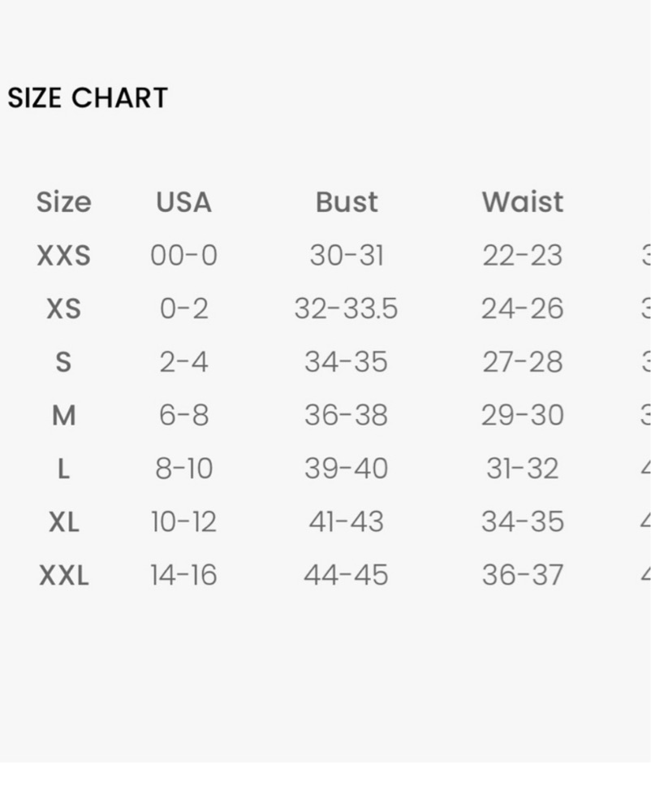Click USA size 14-16 cell
Screen dimensions: 651x812
[x=183, y=575]
